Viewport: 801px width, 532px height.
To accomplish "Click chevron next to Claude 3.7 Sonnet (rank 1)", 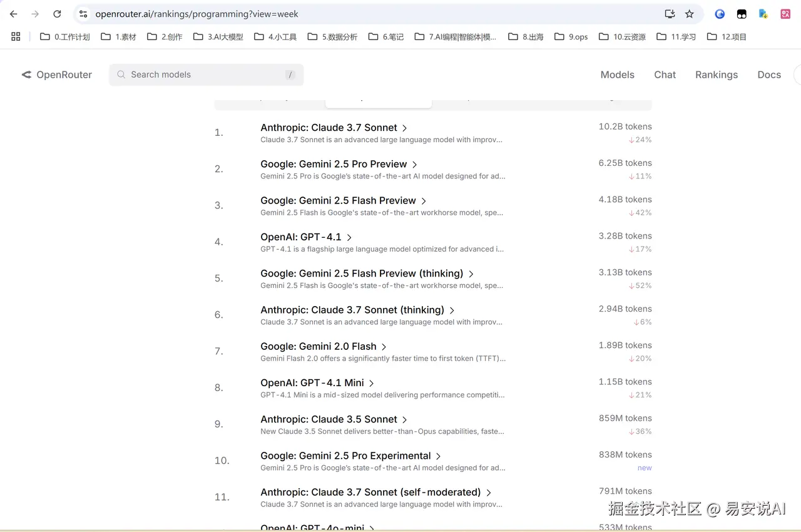I will [x=405, y=128].
